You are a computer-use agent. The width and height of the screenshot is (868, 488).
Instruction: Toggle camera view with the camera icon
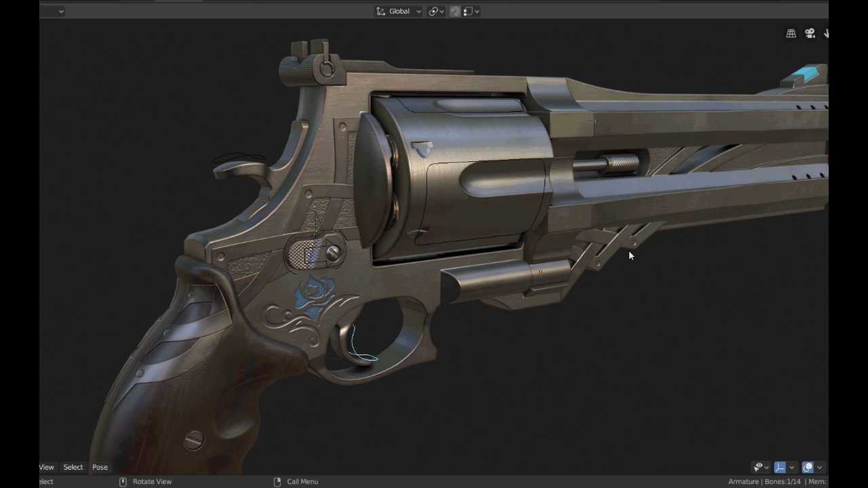point(810,33)
